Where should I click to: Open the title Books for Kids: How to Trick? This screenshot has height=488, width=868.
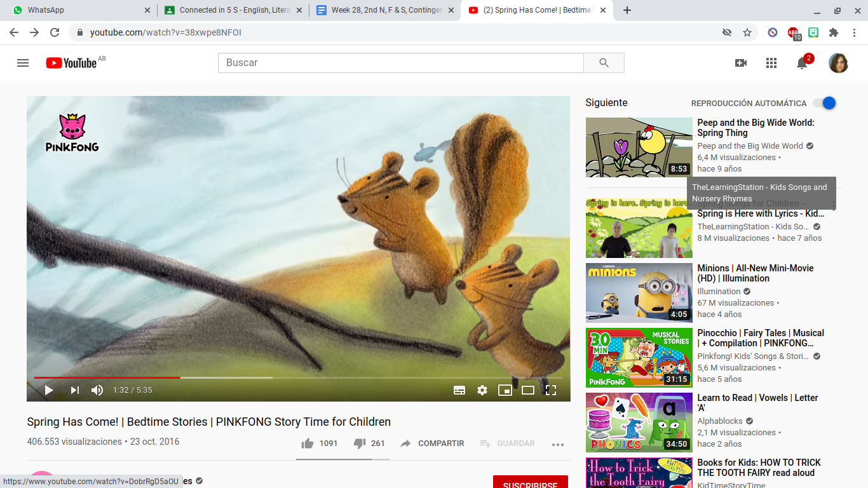759,468
